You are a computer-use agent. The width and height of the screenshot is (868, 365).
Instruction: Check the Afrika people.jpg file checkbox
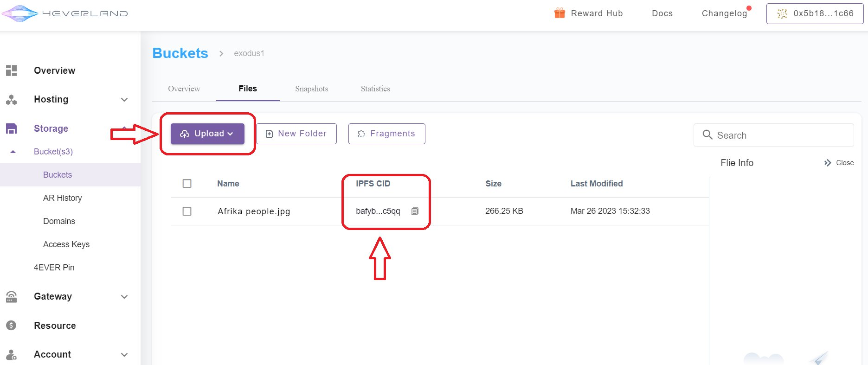187,211
